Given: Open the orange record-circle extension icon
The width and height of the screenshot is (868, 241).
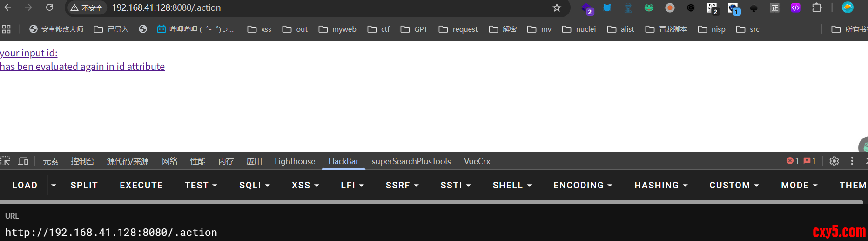Looking at the screenshot, I should (670, 7).
